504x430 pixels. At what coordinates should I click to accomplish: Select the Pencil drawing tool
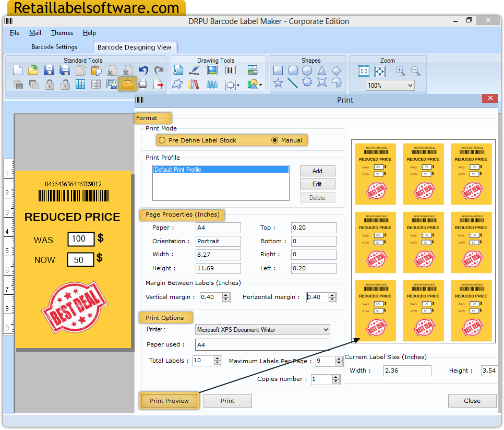[x=194, y=69]
